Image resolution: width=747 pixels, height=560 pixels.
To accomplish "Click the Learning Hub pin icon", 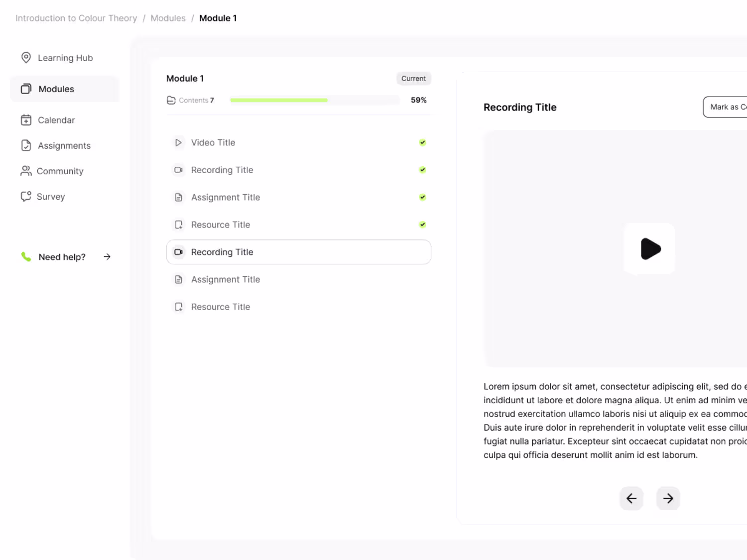I will pos(26,58).
